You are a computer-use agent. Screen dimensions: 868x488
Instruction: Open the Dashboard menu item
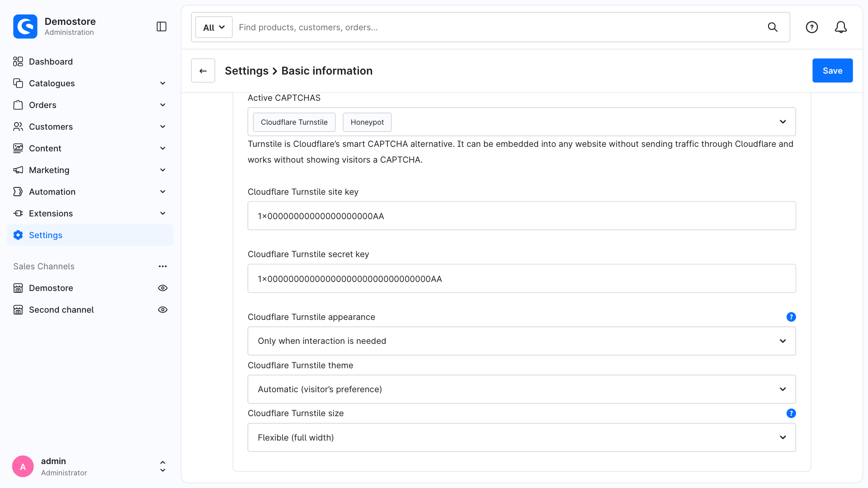(x=90, y=61)
